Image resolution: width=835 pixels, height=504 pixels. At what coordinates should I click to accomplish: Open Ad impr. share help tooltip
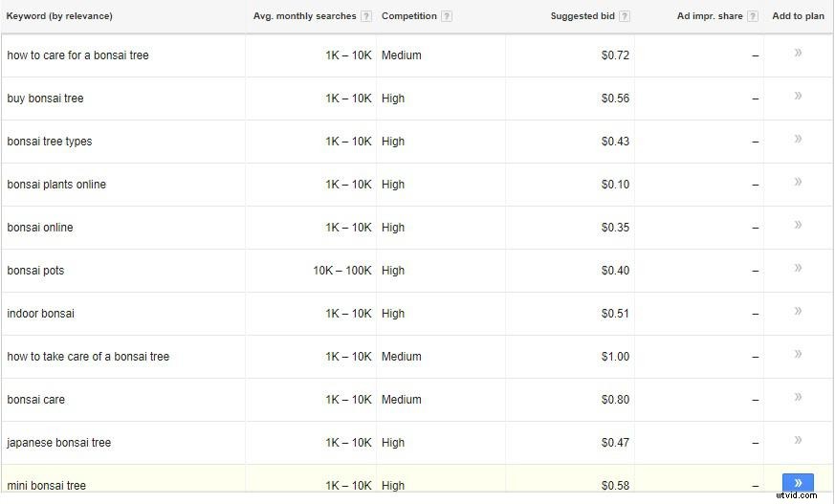[753, 16]
